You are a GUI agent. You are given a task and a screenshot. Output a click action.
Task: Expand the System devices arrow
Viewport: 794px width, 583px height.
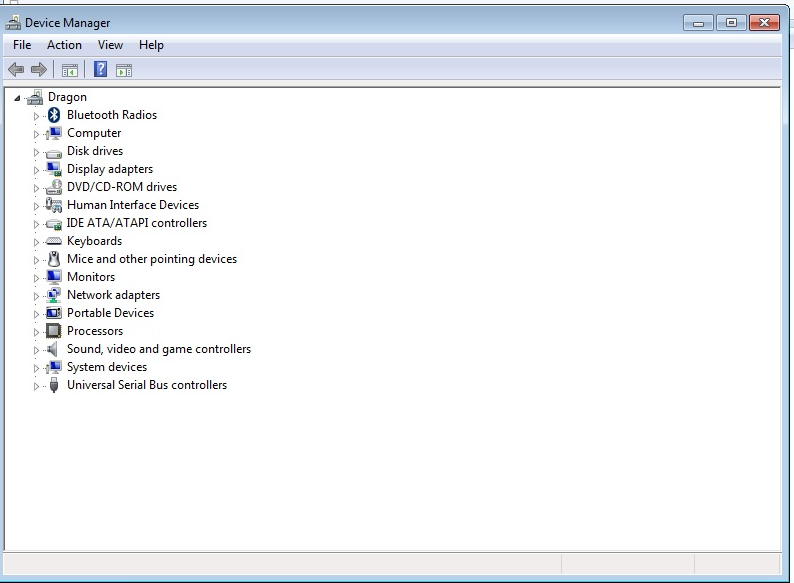[36, 368]
